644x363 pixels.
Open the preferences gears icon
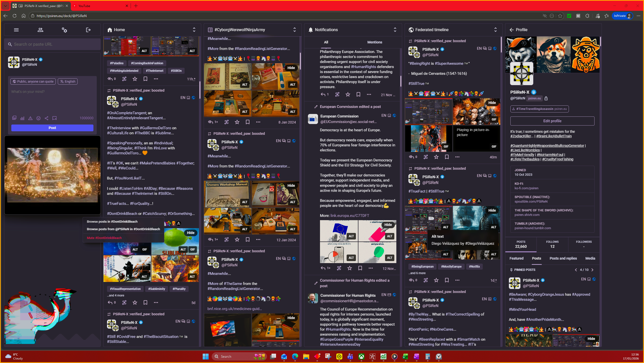[x=64, y=30]
